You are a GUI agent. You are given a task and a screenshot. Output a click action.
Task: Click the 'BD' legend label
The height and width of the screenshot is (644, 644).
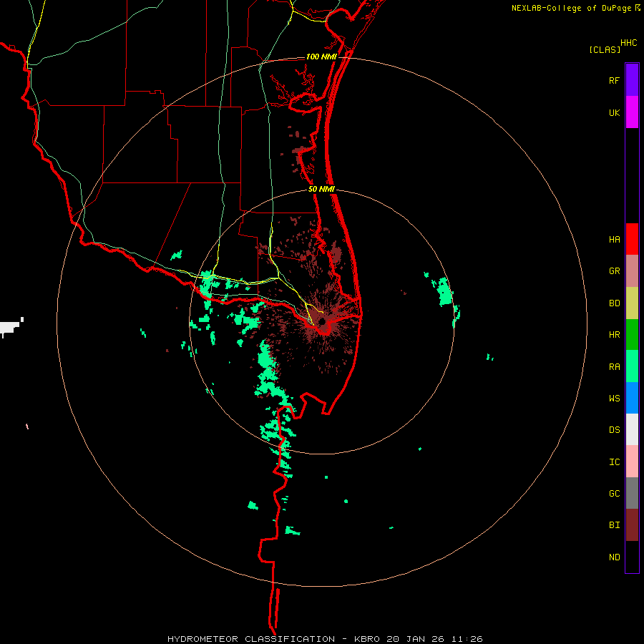click(614, 303)
